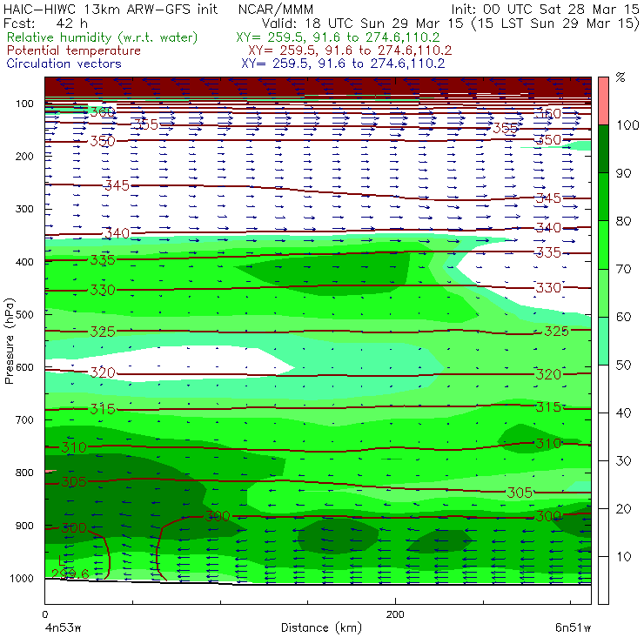Image resolution: width=644 pixels, height=644 pixels.
Task: Click the colorbar's "40" label
Action: [x=624, y=413]
